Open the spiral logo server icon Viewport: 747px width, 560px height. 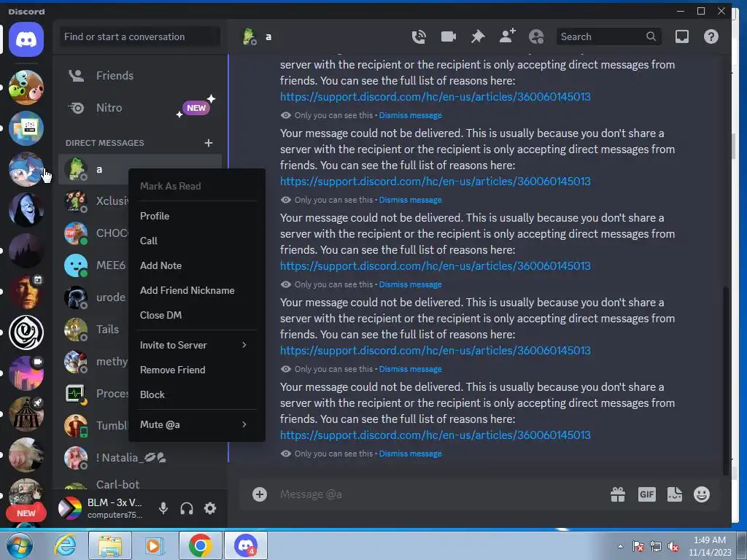26,332
